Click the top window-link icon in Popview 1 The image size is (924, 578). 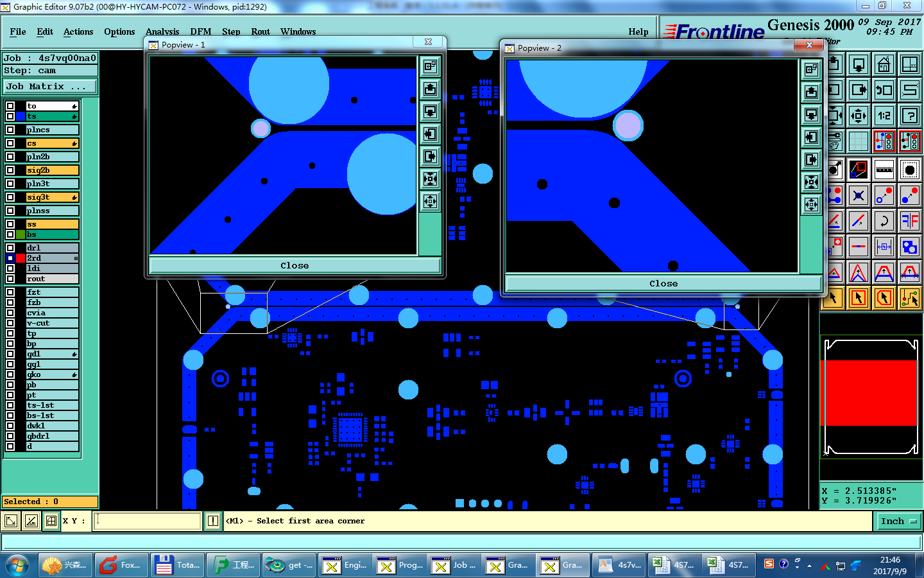[430, 66]
